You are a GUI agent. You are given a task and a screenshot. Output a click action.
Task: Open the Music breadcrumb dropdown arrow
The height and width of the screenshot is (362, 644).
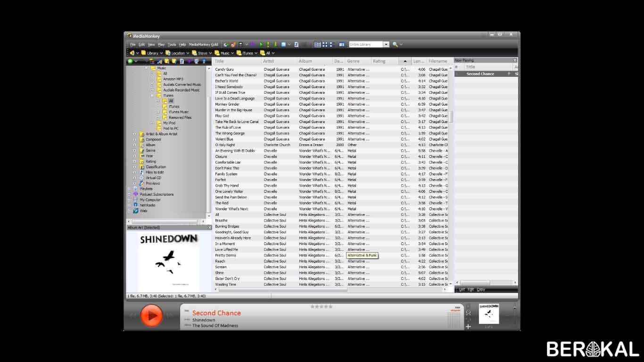[233, 53]
